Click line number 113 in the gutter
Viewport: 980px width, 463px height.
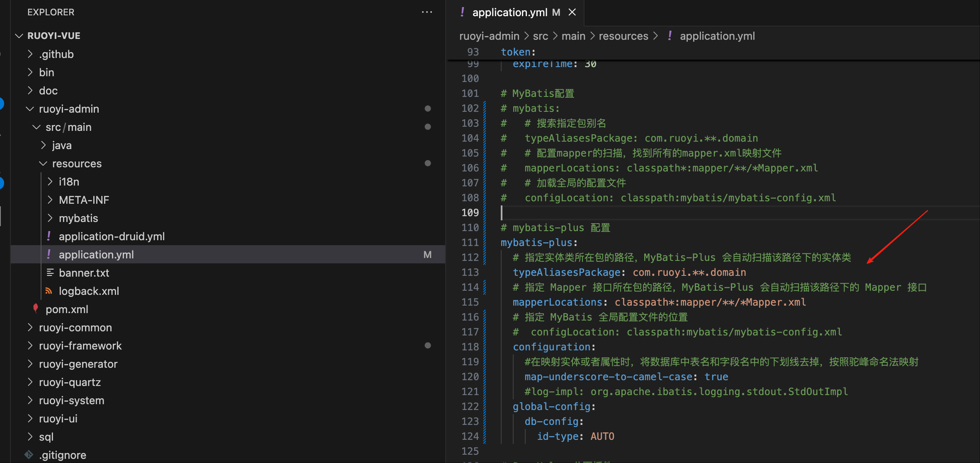pos(470,272)
